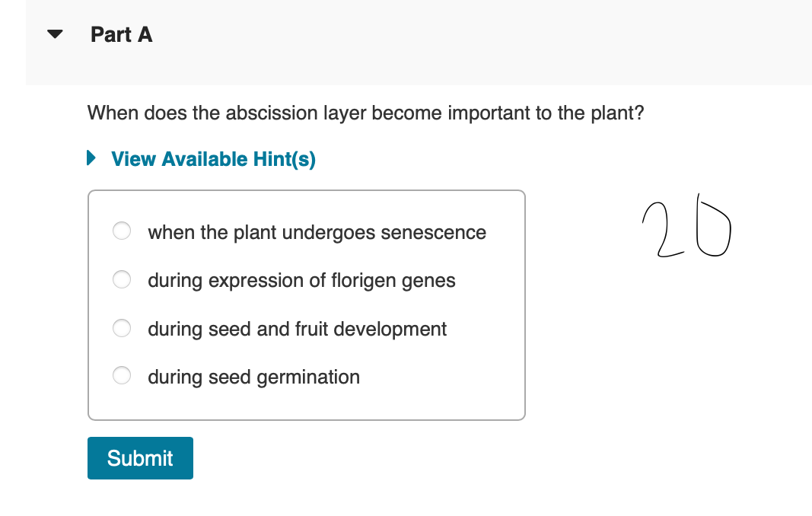Open the View Available Hint(s) link
Viewport: 812px width, 516px height.
pyautogui.click(x=212, y=159)
